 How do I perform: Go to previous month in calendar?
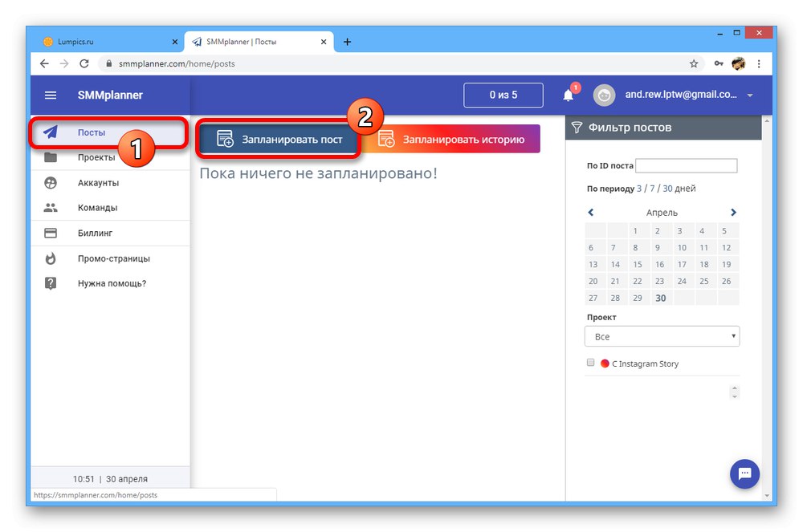(591, 213)
